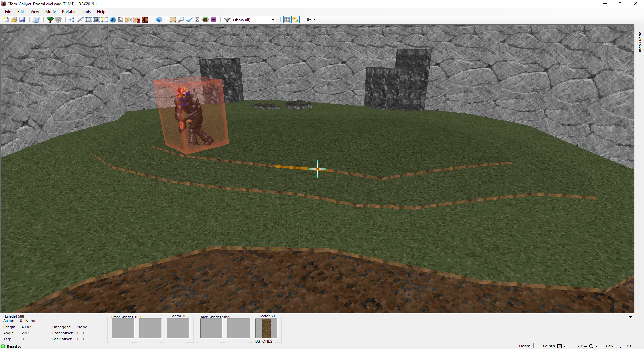
Task: Switch to Sectors mode
Action: click(88, 20)
